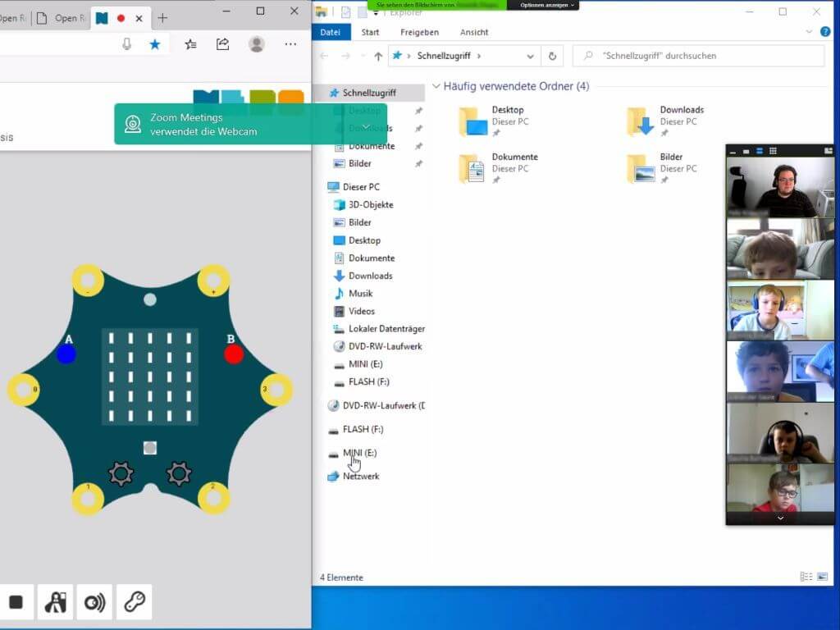Expand the Explorer ribbon chevron
Screen dimensions: 840x630
809,32
